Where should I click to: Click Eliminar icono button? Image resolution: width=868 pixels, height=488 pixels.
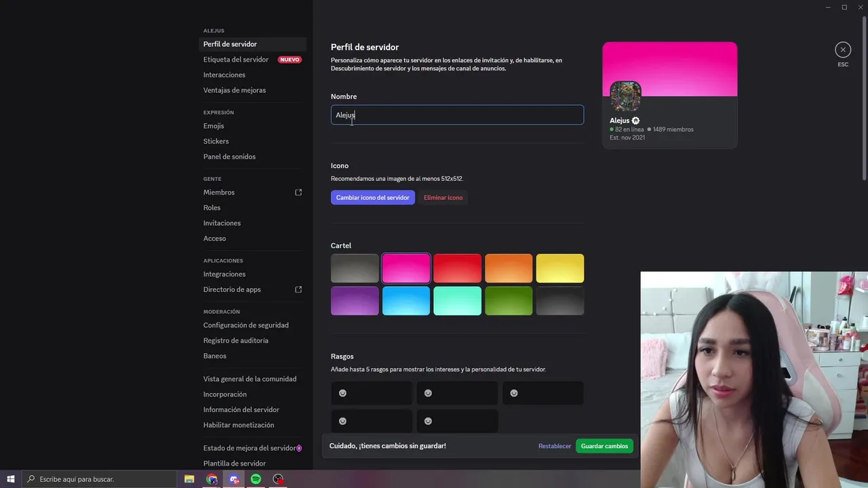[443, 197]
